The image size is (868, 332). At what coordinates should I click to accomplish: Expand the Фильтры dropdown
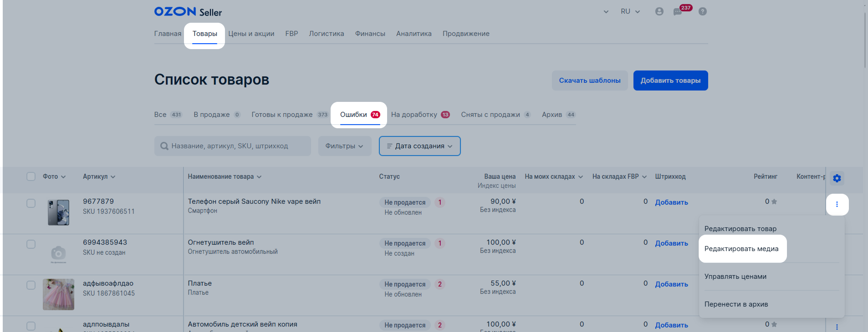(x=344, y=146)
